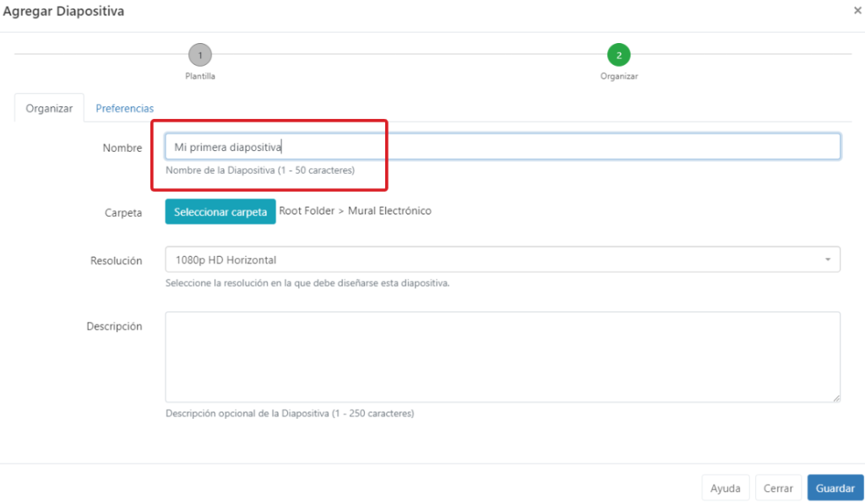The image size is (865, 504).
Task: Click the Seleccionar carpeta button
Action: click(x=220, y=212)
